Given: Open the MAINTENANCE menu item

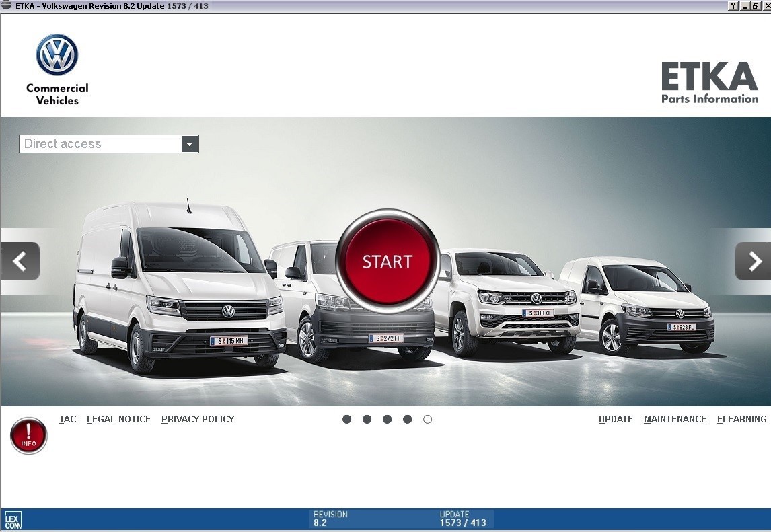Looking at the screenshot, I should point(675,420).
